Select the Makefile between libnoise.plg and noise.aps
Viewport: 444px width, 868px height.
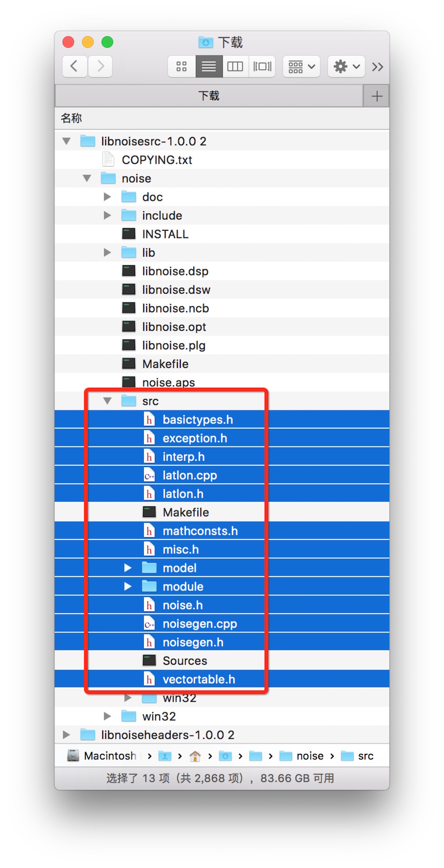(x=165, y=364)
